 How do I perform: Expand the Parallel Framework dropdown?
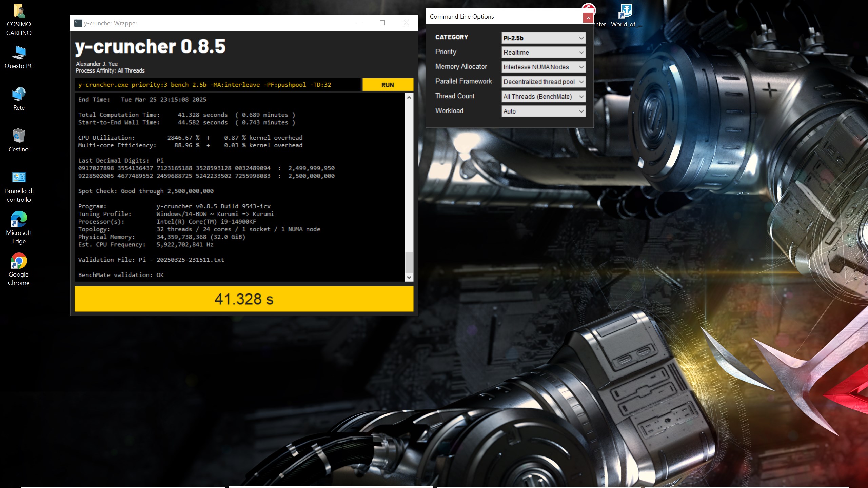[x=544, y=82]
